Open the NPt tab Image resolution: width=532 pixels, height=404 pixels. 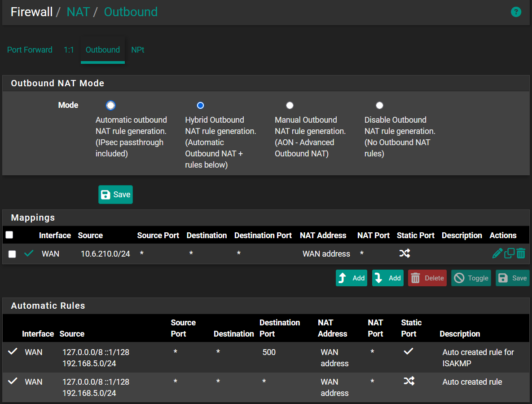click(x=137, y=50)
